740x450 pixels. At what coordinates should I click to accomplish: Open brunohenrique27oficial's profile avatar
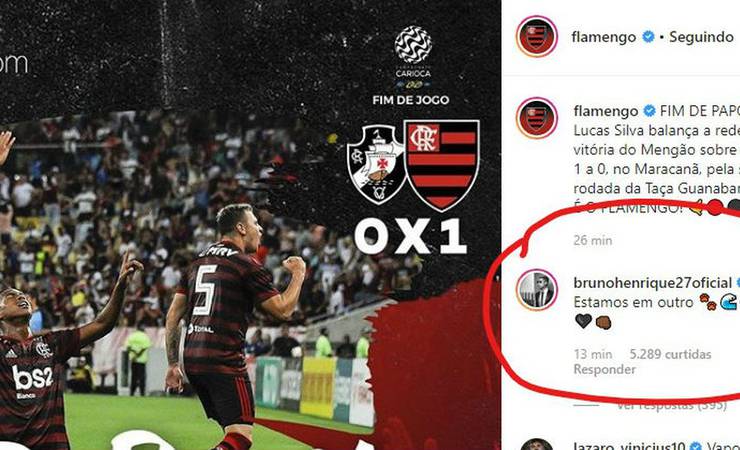[537, 290]
